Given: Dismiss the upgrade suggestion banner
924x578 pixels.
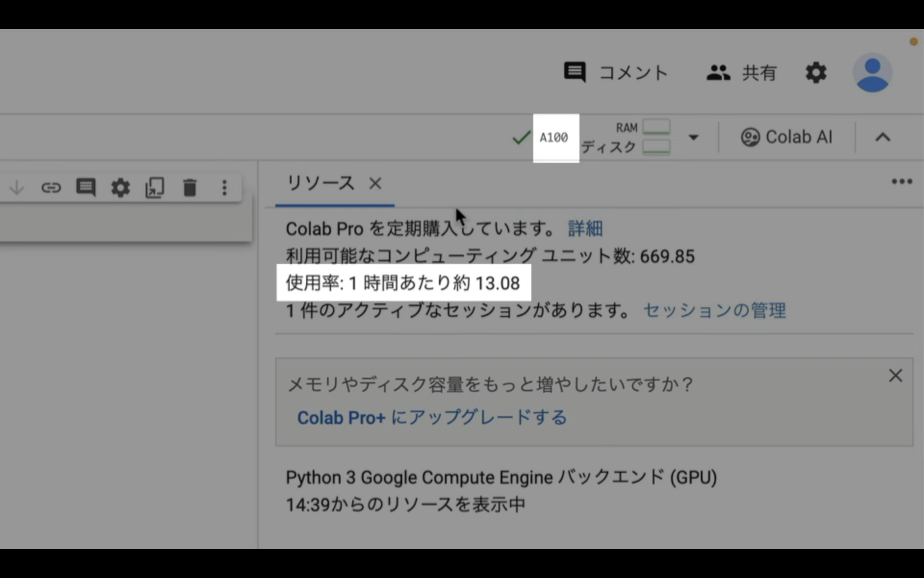Looking at the screenshot, I should tap(895, 376).
